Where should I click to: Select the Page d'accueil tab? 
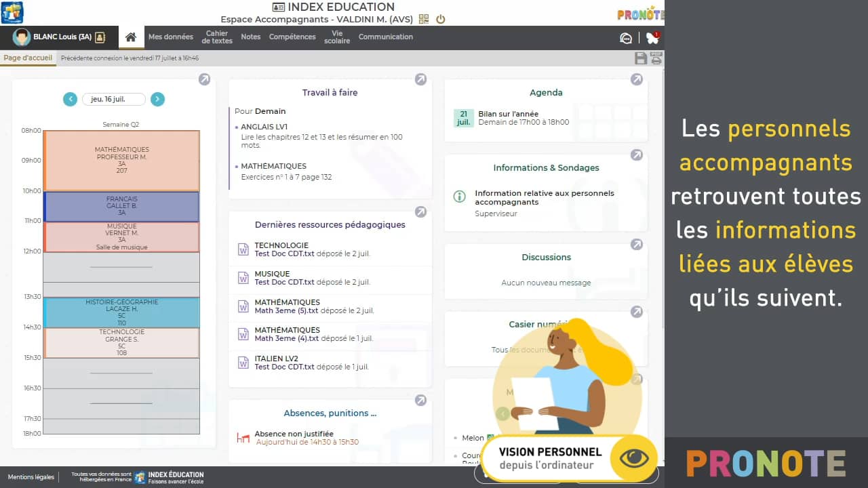tap(28, 58)
